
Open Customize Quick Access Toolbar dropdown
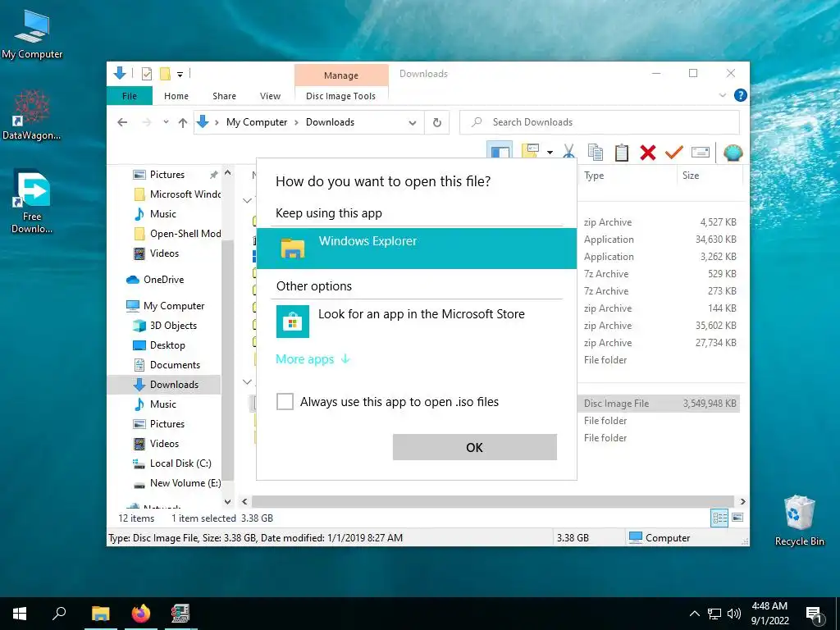(180, 75)
